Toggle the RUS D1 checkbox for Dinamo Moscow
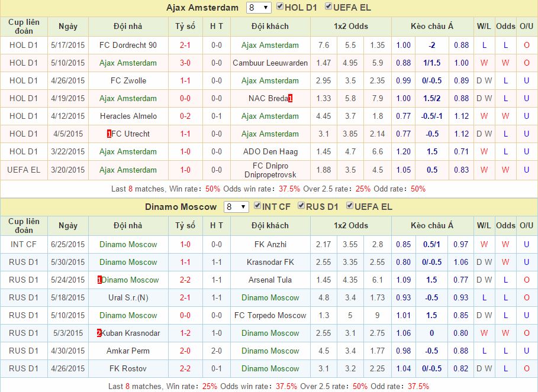The height and width of the screenshot is (392, 538). (x=301, y=206)
